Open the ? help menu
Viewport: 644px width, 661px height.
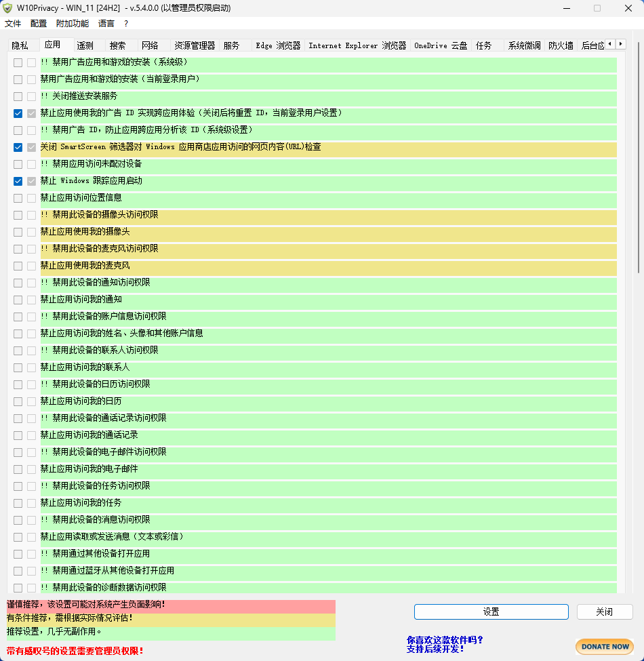126,24
